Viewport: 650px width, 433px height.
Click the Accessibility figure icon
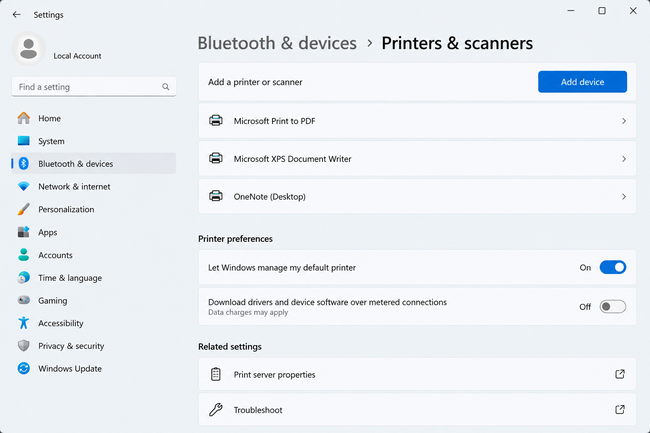(x=24, y=323)
